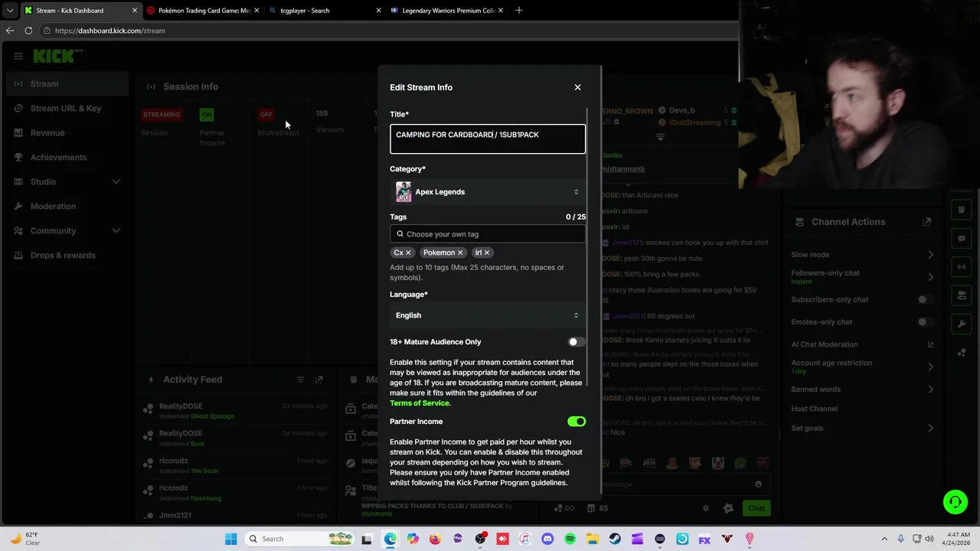
Task: Expand the Studio sidebar section
Action: pyautogui.click(x=67, y=182)
